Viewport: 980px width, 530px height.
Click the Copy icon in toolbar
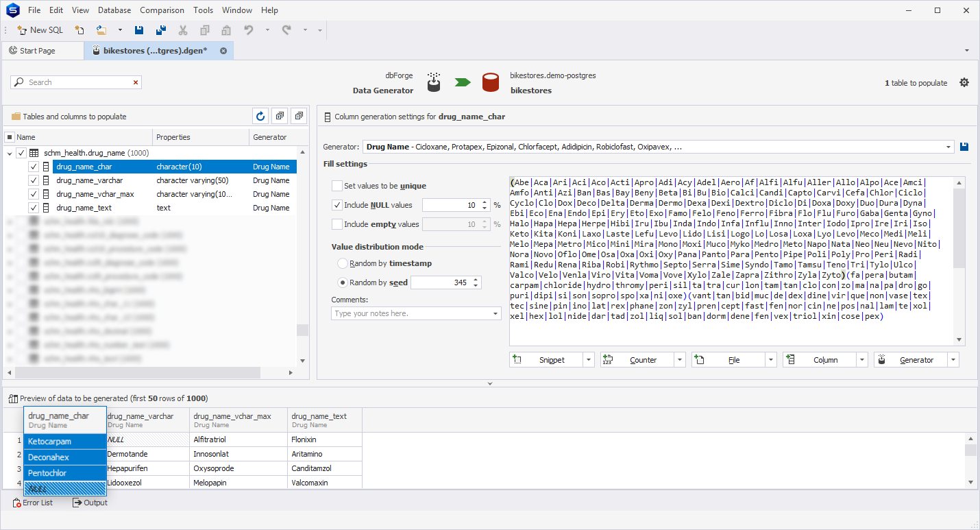(205, 30)
